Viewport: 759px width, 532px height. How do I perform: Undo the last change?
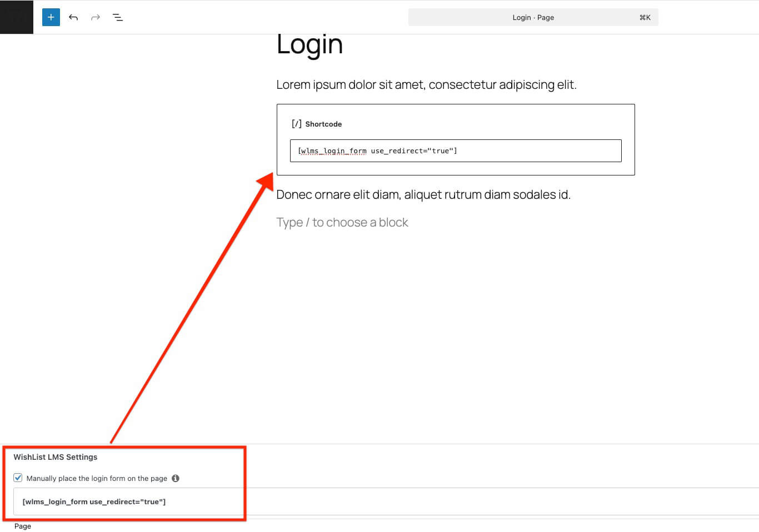73,17
